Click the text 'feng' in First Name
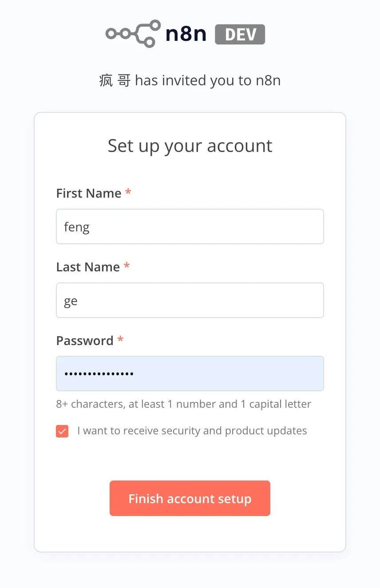Viewport: 380px width, 588px height. tap(77, 226)
